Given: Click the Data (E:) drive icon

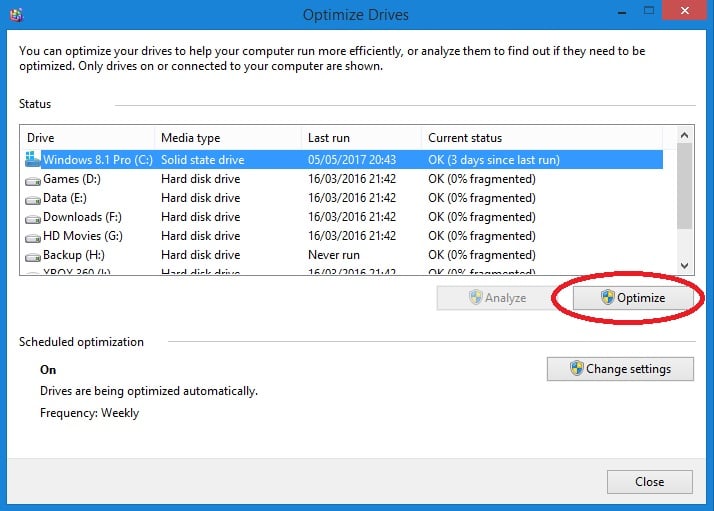Looking at the screenshot, I should click(x=32, y=198).
